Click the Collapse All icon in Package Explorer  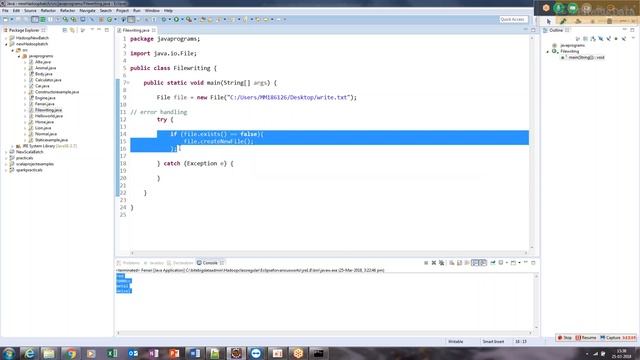(x=64, y=30)
